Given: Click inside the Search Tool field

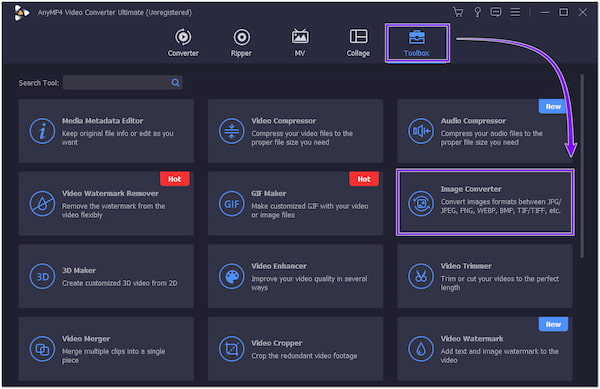Looking at the screenshot, I should (122, 83).
